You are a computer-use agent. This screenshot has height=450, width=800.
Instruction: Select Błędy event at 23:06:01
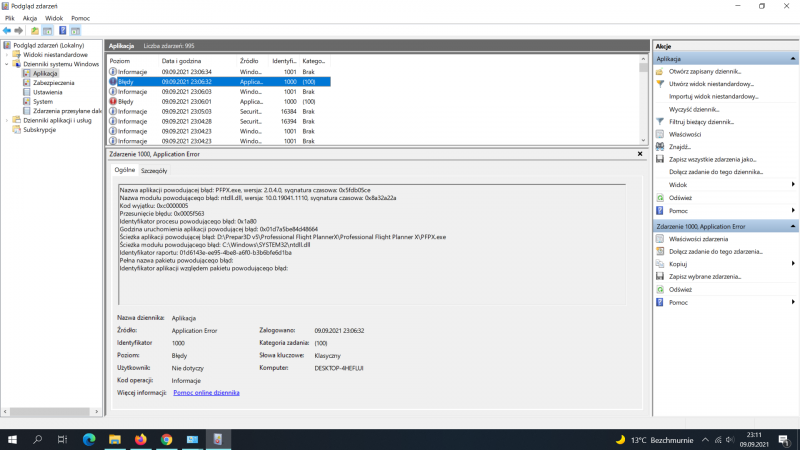click(x=219, y=102)
